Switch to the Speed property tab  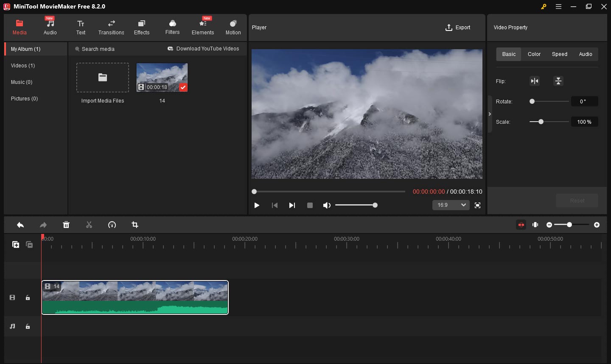click(x=560, y=54)
